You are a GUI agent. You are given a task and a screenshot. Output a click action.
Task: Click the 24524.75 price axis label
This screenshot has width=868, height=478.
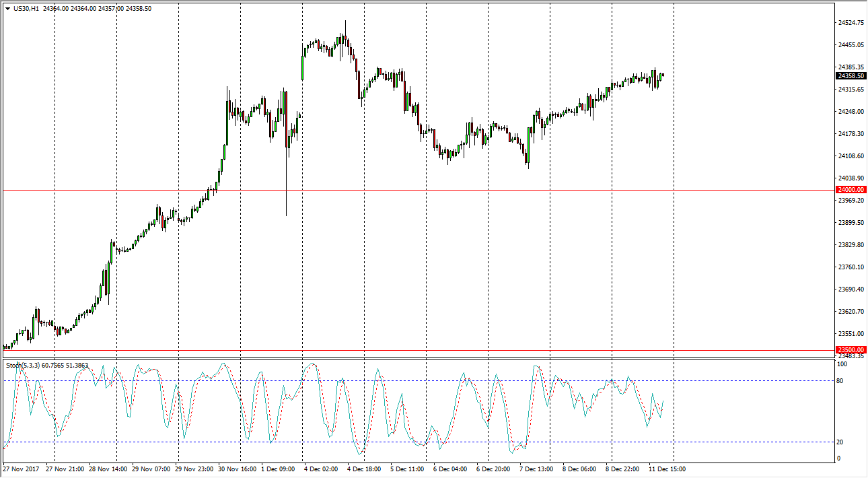click(851, 23)
